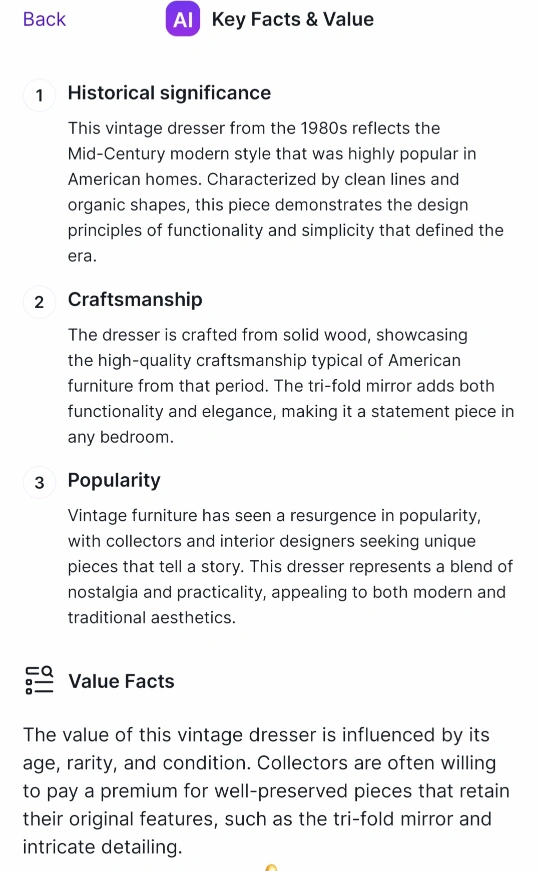Click the value of this dresser paragraph
This screenshot has width=540, height=871.
pos(266,790)
